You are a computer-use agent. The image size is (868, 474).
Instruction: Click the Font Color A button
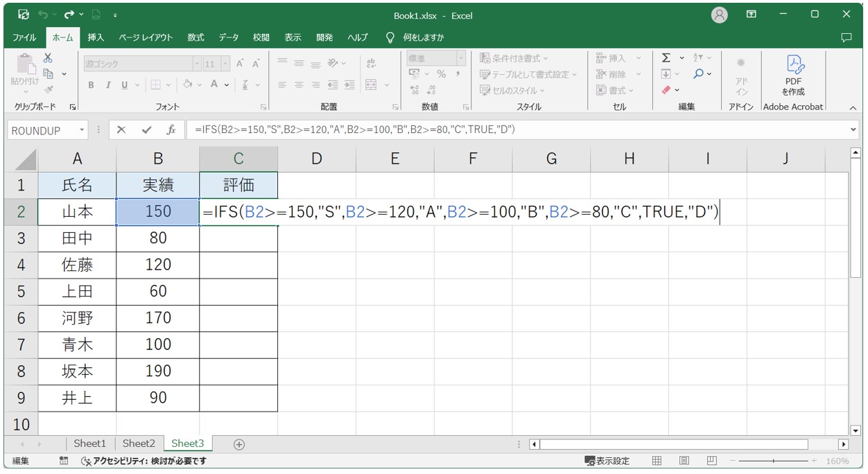pos(214,85)
